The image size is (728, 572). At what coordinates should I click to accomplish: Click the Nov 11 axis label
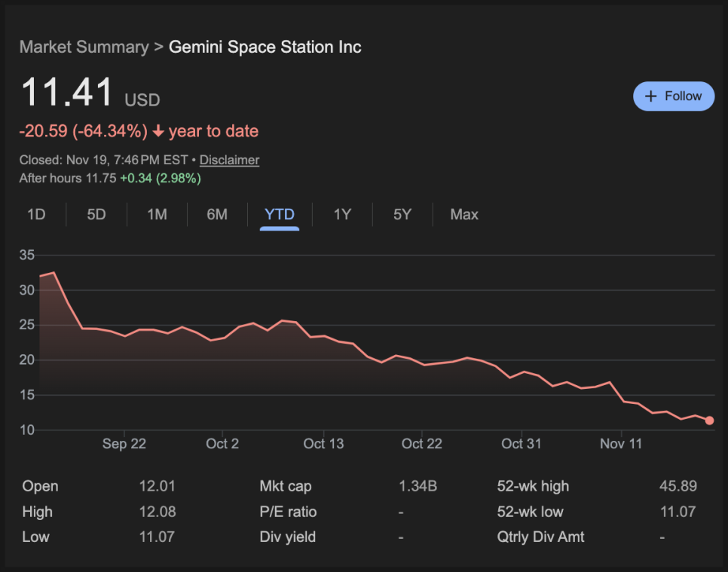(621, 444)
